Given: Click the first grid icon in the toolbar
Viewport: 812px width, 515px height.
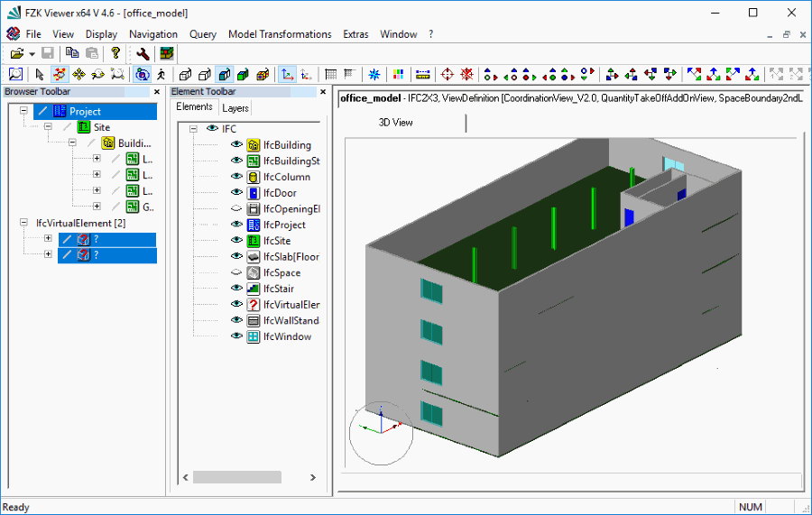Looking at the screenshot, I should click(x=330, y=75).
